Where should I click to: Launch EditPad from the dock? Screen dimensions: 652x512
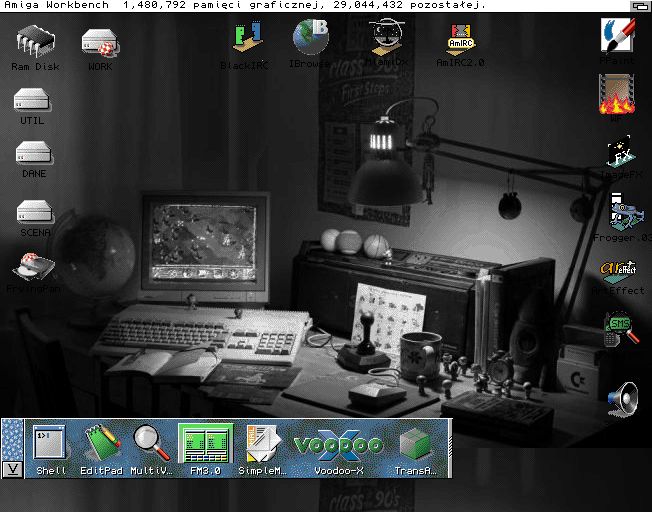point(102,443)
